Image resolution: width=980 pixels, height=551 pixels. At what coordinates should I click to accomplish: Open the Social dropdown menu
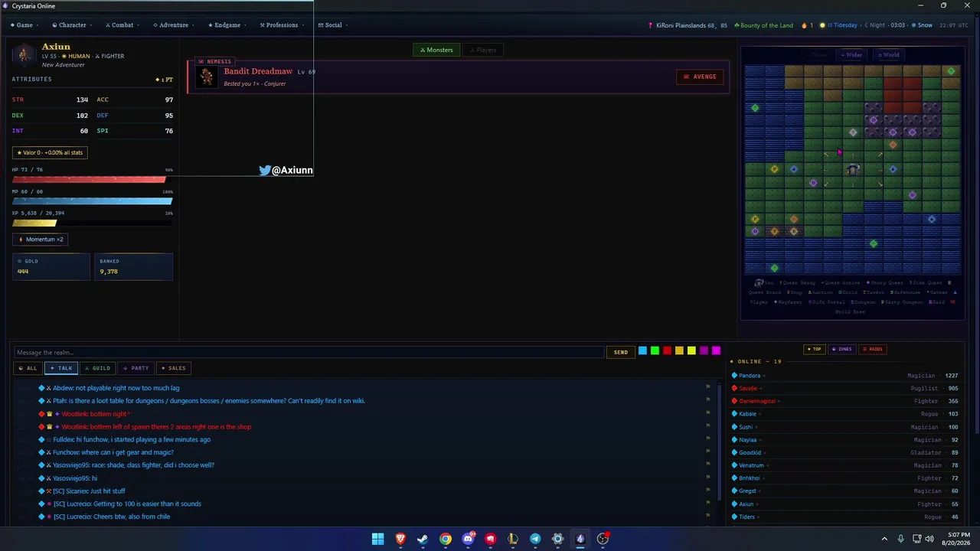(x=332, y=25)
